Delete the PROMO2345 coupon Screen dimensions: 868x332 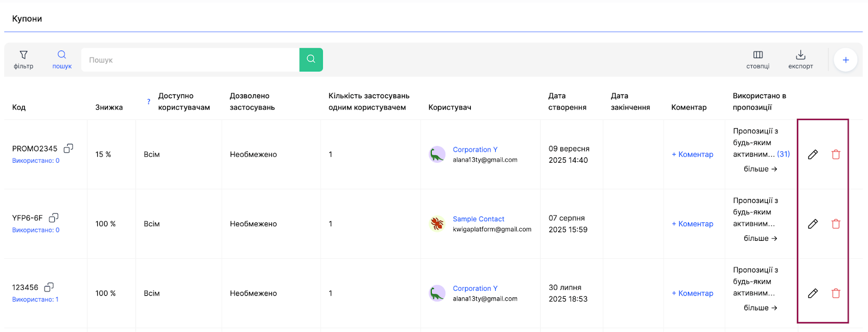tap(835, 155)
